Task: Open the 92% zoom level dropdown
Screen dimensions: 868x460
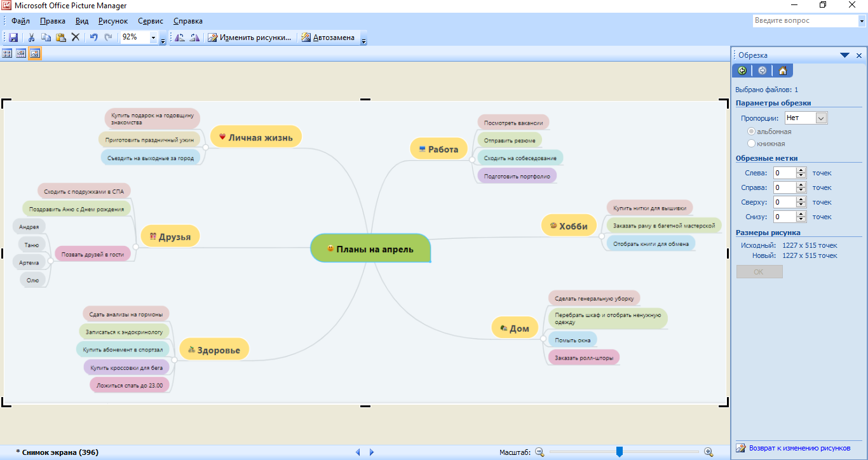Action: [x=153, y=37]
